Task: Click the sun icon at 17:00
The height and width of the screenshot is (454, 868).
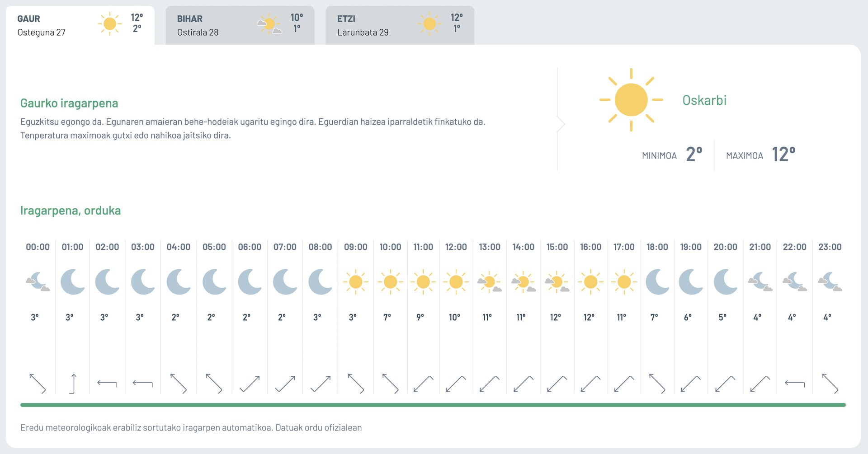Action: pyautogui.click(x=624, y=282)
